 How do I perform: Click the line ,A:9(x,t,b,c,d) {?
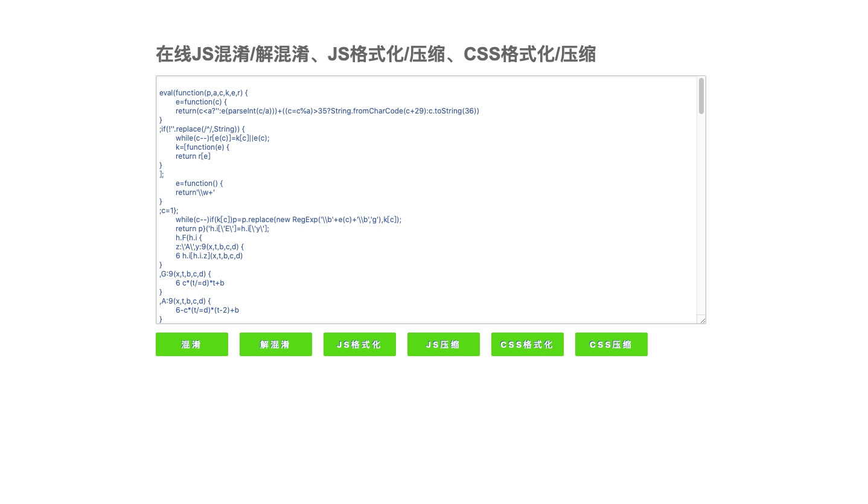[185, 301]
